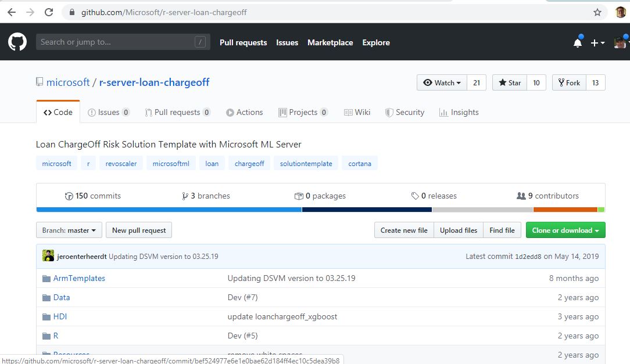Open jeroenterheerdt author link

82,257
